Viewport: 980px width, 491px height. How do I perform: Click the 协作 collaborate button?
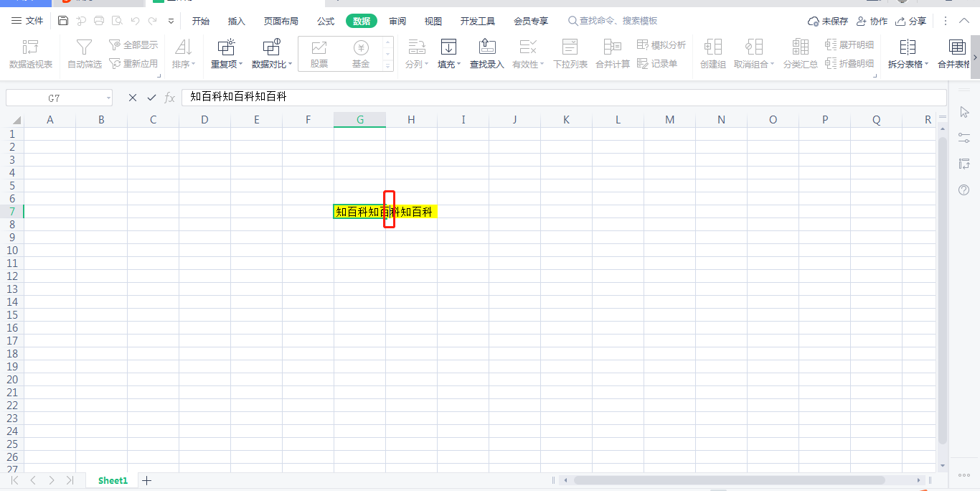[x=871, y=21]
